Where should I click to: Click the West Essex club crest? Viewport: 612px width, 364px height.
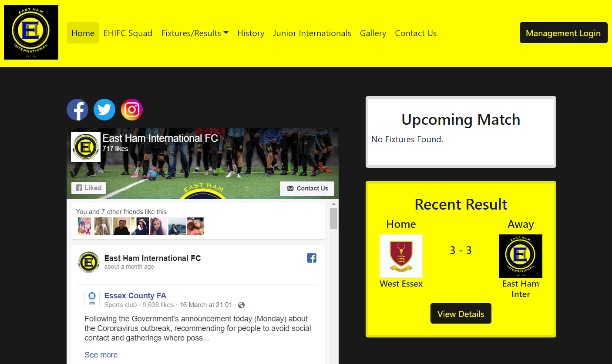401,256
